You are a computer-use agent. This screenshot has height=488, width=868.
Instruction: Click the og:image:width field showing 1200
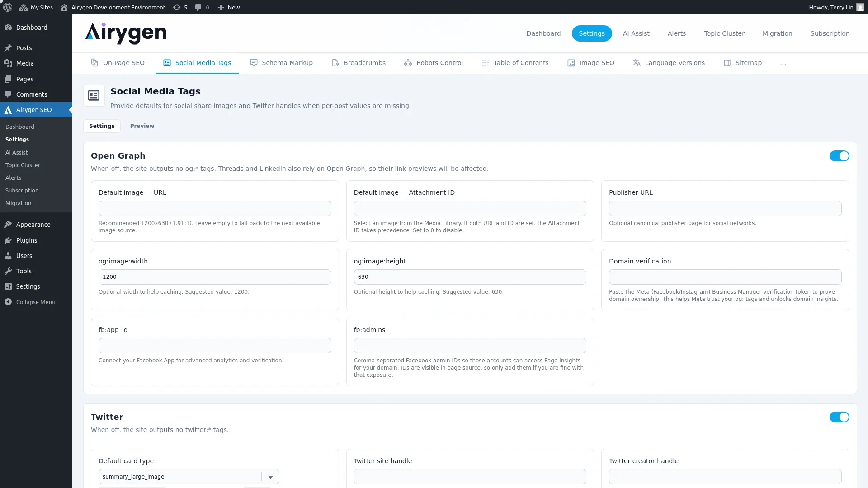point(215,277)
